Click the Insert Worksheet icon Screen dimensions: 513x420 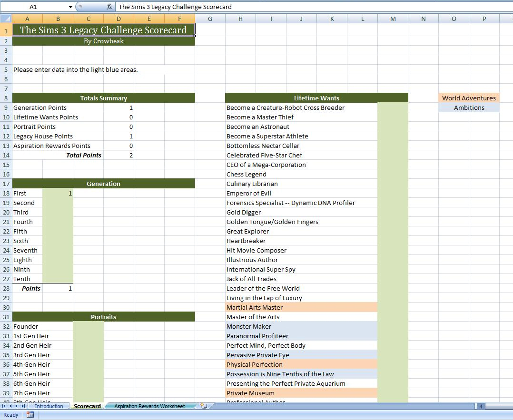(x=204, y=406)
